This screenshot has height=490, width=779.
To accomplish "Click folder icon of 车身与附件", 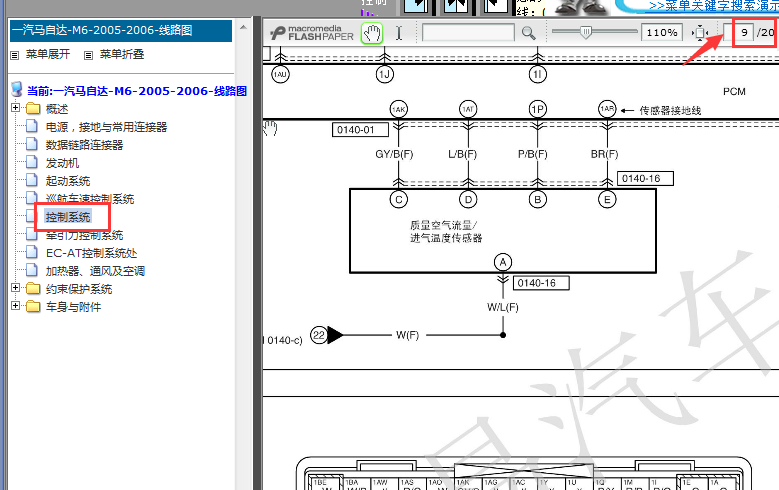I will [x=33, y=307].
